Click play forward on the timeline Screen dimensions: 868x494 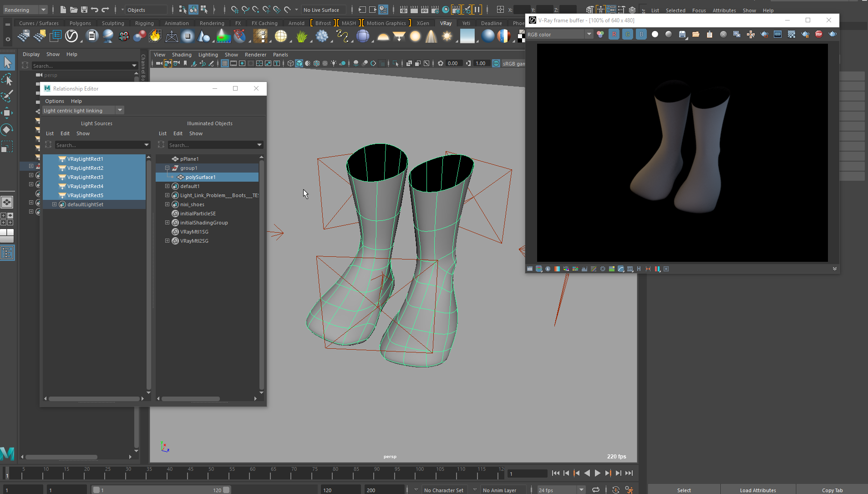point(598,473)
